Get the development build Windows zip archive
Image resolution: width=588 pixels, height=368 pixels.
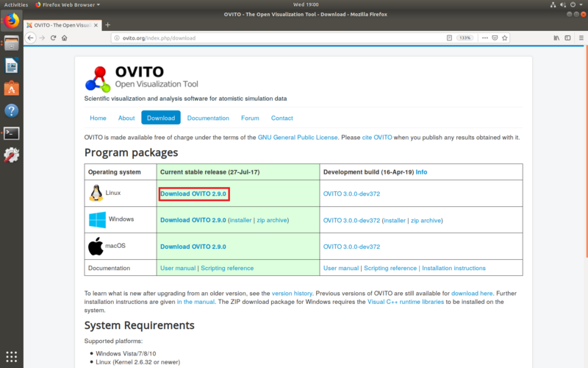[x=426, y=220]
